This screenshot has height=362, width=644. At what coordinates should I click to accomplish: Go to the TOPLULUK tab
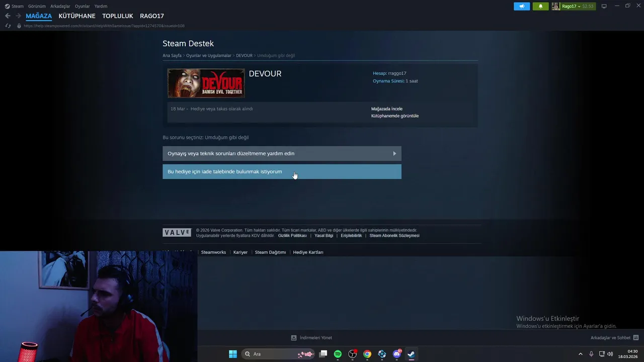click(118, 16)
